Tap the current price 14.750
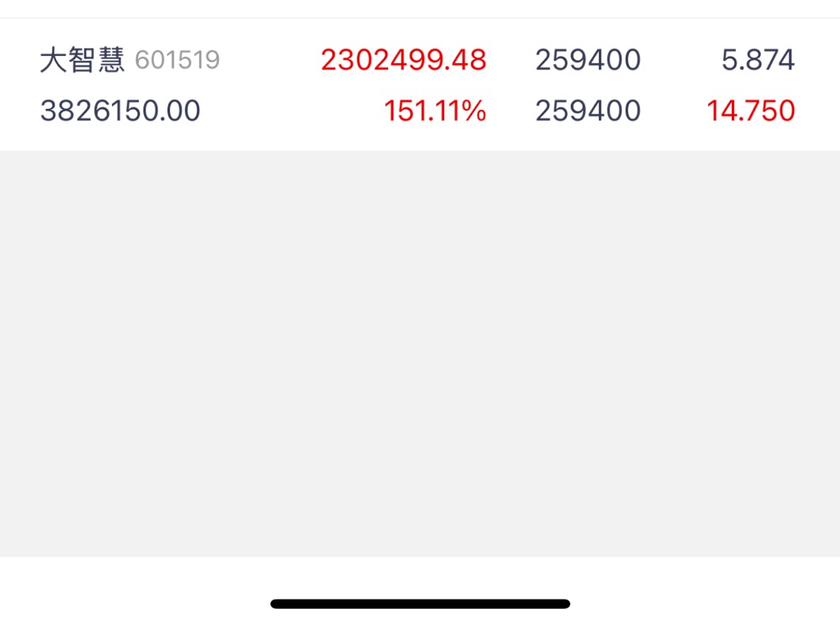This screenshot has width=840, height=624. [x=751, y=111]
